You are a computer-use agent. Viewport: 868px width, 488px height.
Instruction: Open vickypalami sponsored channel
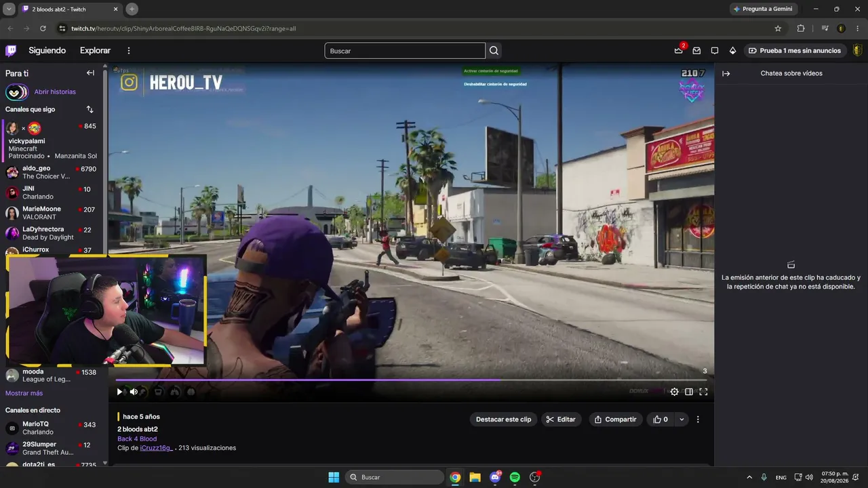tap(52, 140)
